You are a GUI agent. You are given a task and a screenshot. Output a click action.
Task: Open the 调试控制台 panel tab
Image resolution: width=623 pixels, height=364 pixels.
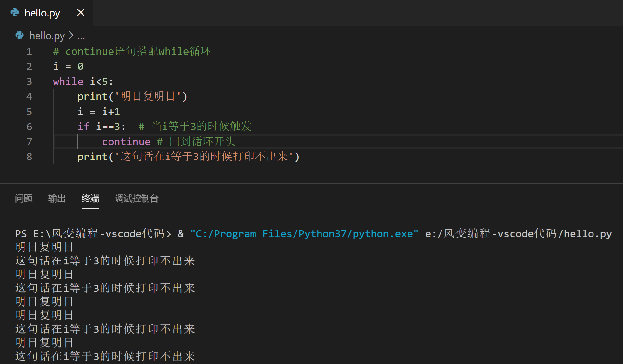click(136, 198)
